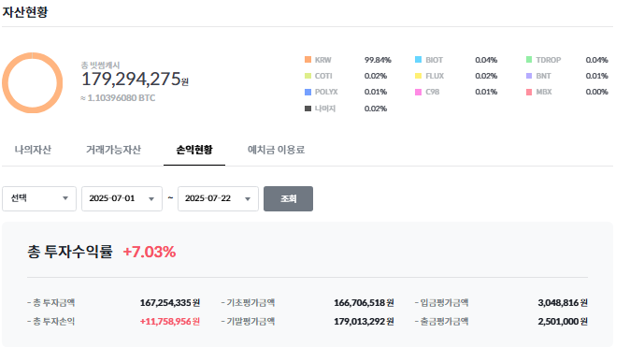Click the TDROP green color swatch
644x348 pixels.
click(529, 60)
